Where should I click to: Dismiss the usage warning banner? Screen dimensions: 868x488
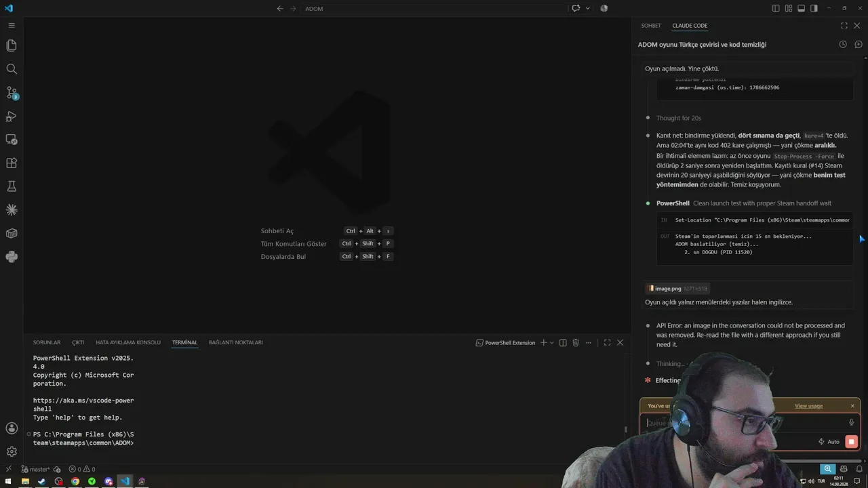click(852, 406)
